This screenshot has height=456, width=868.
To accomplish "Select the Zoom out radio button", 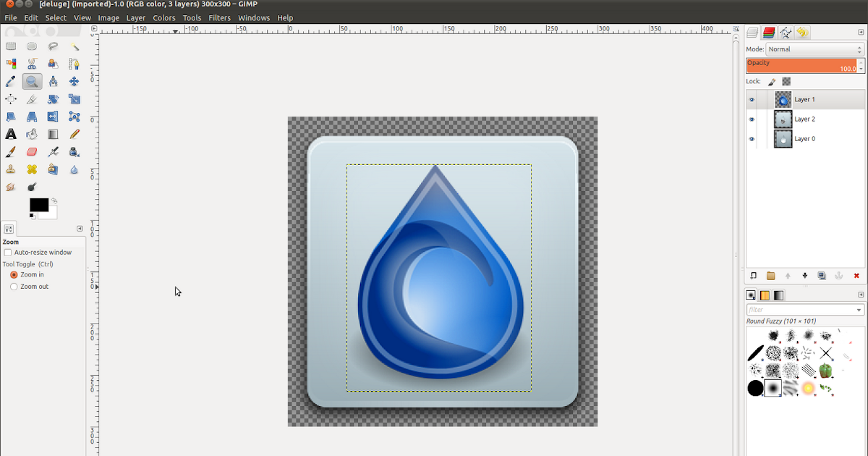I will pos(13,286).
